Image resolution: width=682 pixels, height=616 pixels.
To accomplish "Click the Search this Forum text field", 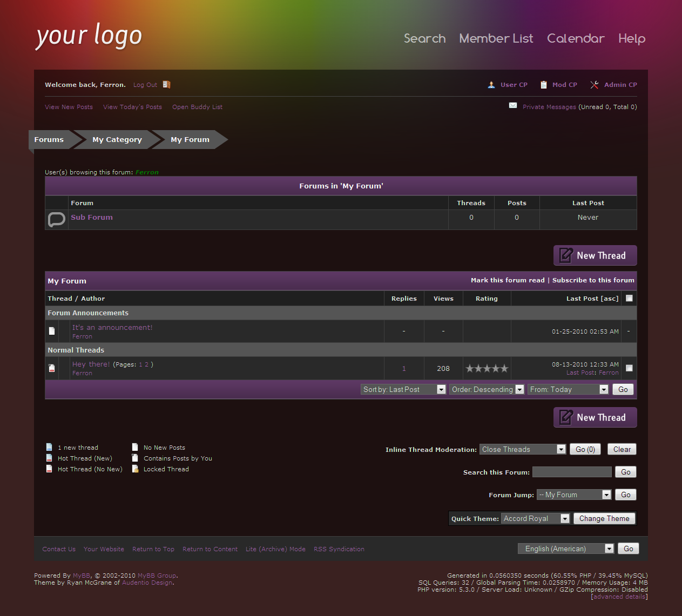I will [x=572, y=472].
